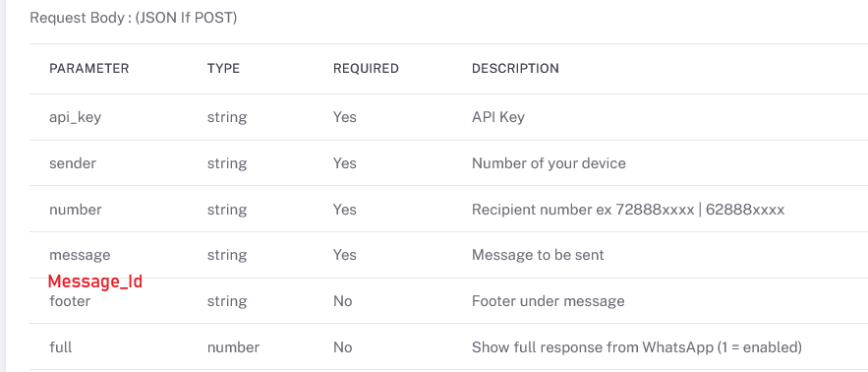Click 'Footer under message' description
The image size is (868, 372).
[549, 301]
